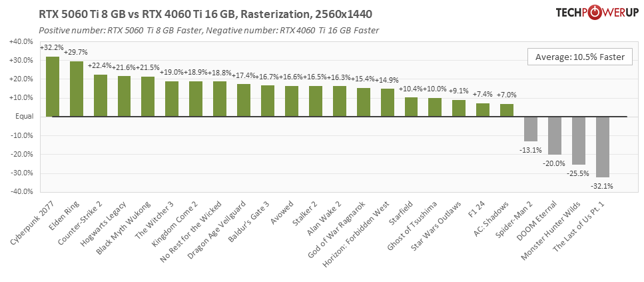Image resolution: width=644 pixels, height=282 pixels.
Task: Click the +21.6% data label
Action: [x=124, y=67]
